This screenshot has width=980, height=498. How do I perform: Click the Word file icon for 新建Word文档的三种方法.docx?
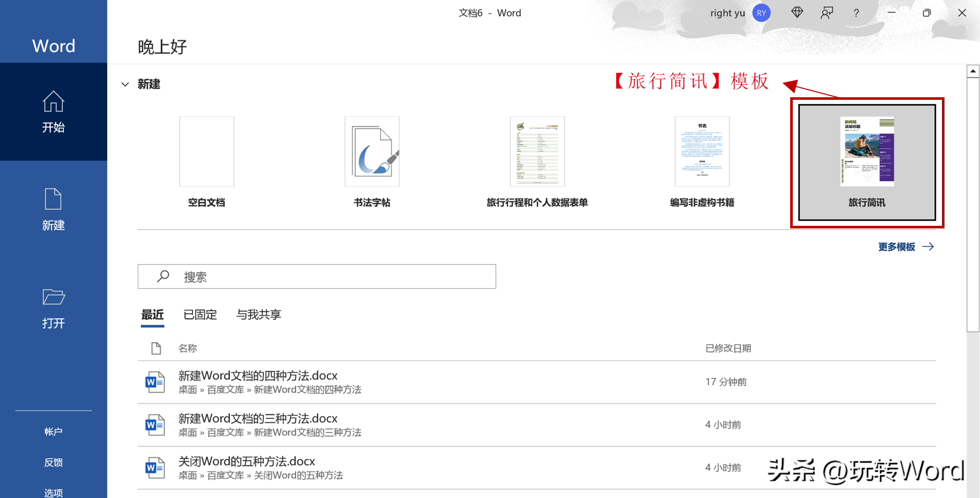(154, 425)
